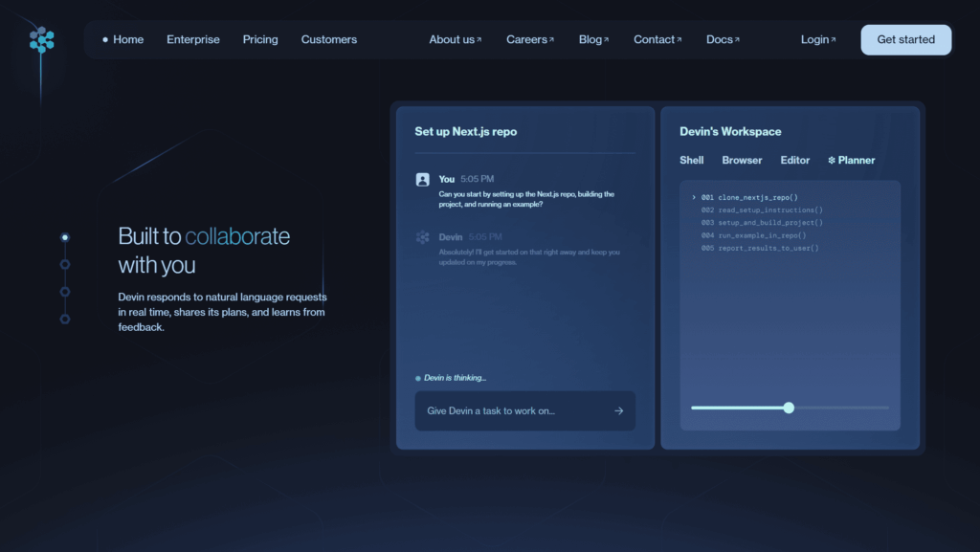Click the send arrow in task input
This screenshot has height=552, width=980.
[x=618, y=411]
